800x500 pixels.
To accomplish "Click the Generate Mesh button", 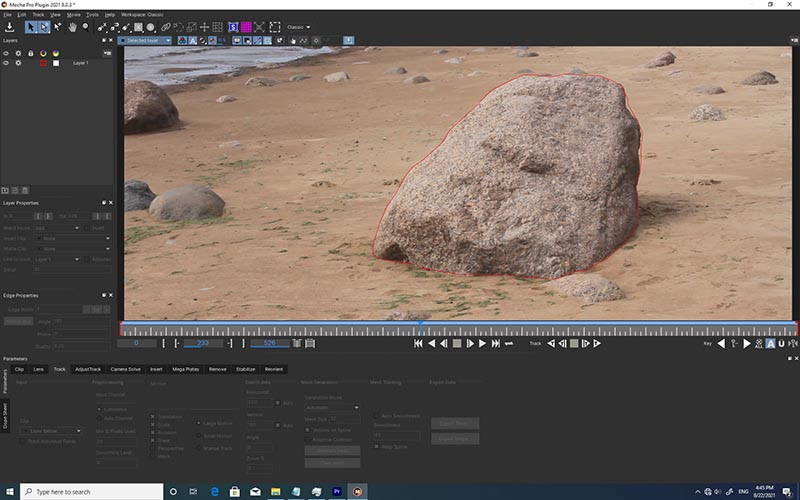I will tap(332, 451).
